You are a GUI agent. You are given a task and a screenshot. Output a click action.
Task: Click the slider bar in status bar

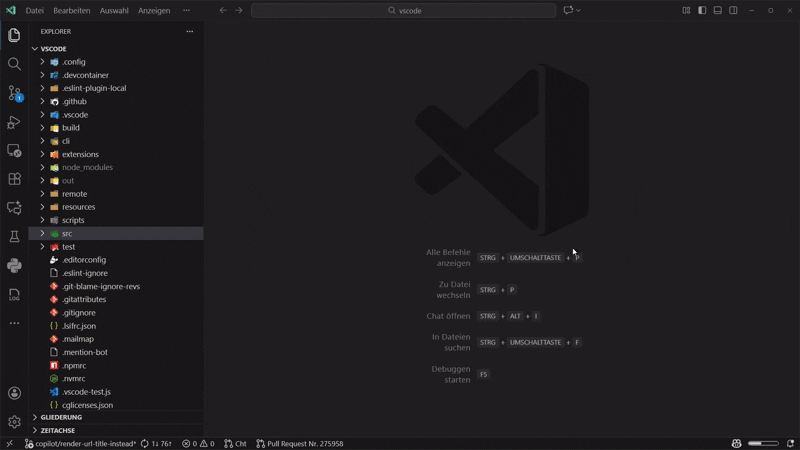coord(763,443)
